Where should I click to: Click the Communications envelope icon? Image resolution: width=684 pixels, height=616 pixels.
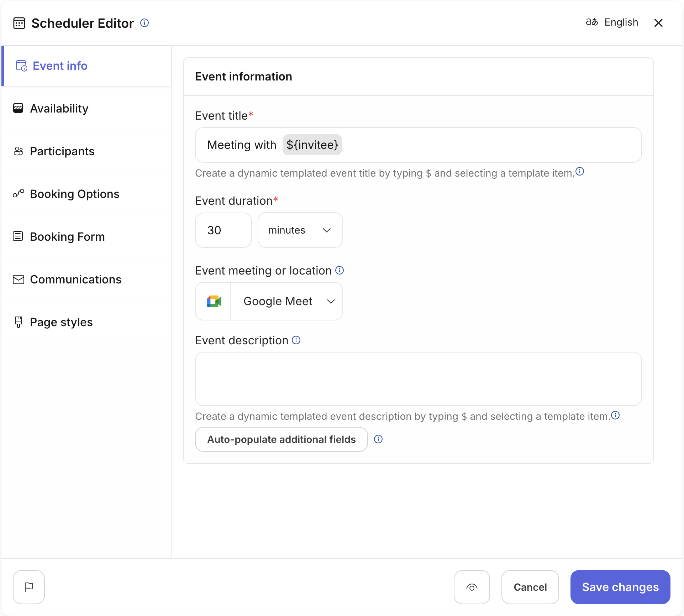pos(18,279)
